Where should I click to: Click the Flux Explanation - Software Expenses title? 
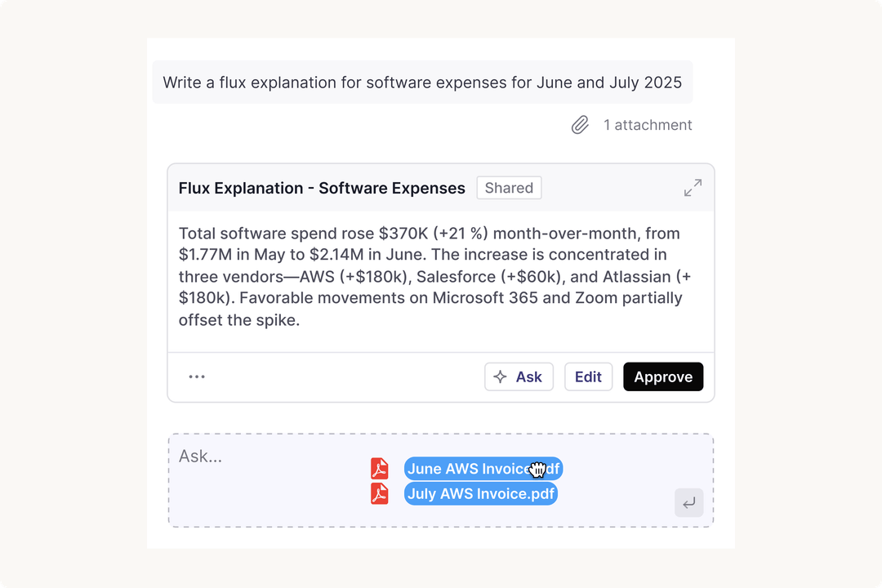coord(322,188)
